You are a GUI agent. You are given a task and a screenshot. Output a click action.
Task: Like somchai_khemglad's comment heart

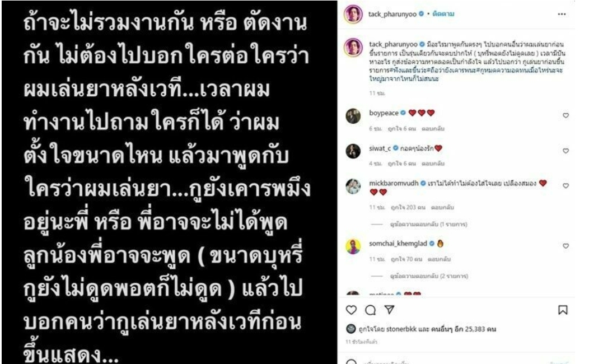tap(565, 246)
